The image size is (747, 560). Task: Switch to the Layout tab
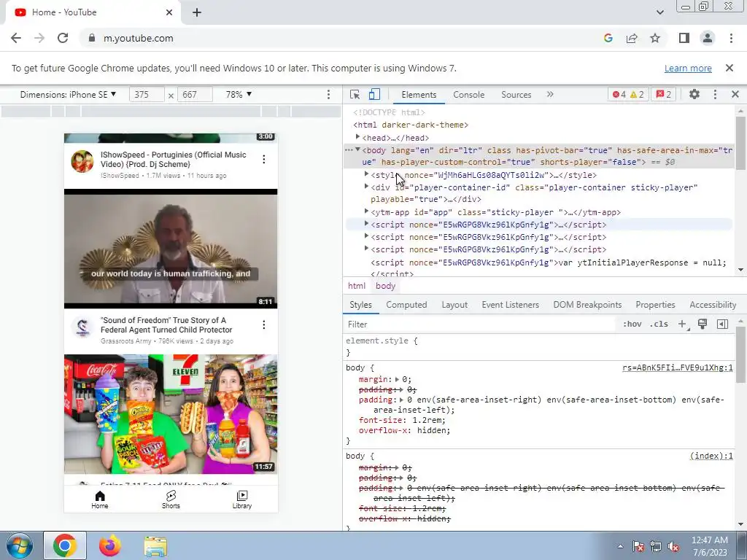(x=454, y=305)
